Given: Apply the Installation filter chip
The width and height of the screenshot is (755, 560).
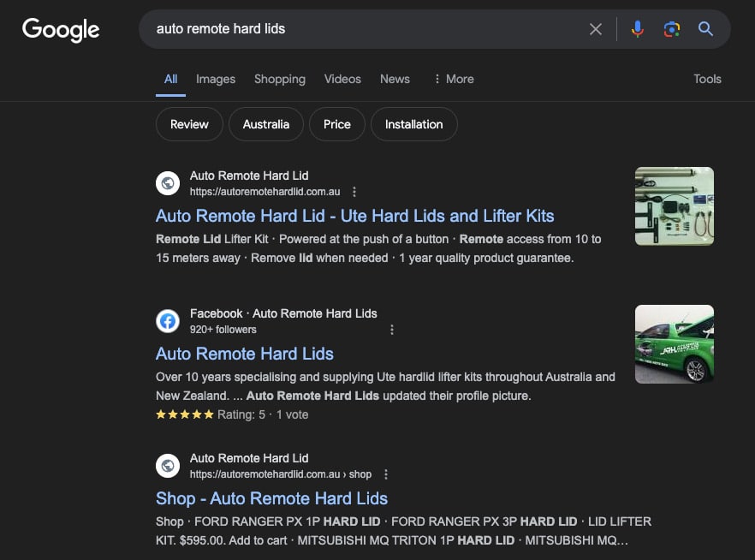Looking at the screenshot, I should [x=413, y=124].
